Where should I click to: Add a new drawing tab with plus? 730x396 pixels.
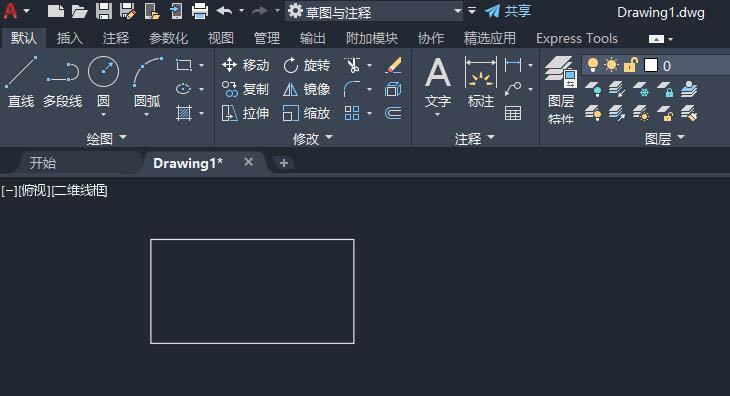tap(284, 163)
